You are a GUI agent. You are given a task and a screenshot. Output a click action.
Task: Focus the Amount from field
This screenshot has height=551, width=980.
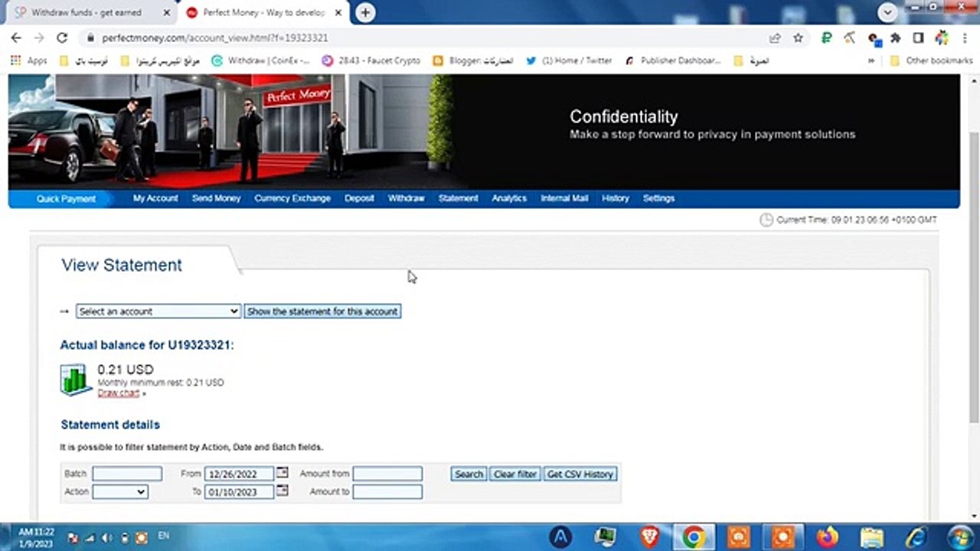coord(387,474)
